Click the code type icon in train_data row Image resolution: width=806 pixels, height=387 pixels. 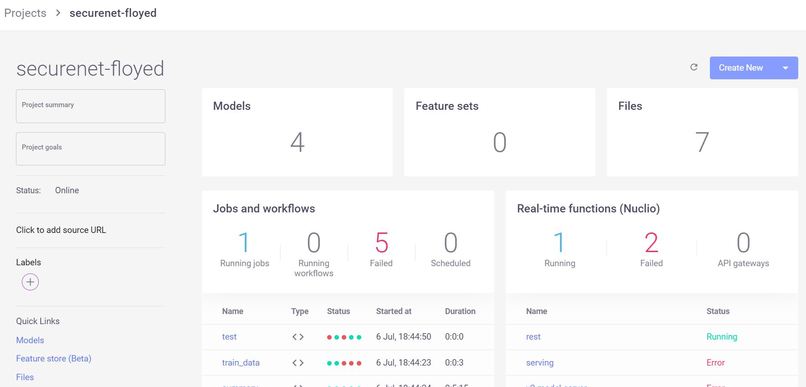pos(298,363)
